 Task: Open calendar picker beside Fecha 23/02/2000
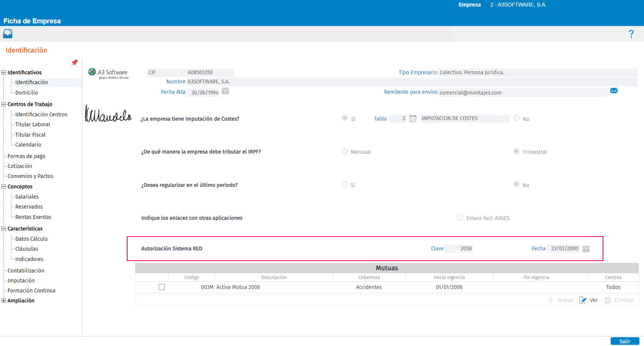tap(586, 249)
